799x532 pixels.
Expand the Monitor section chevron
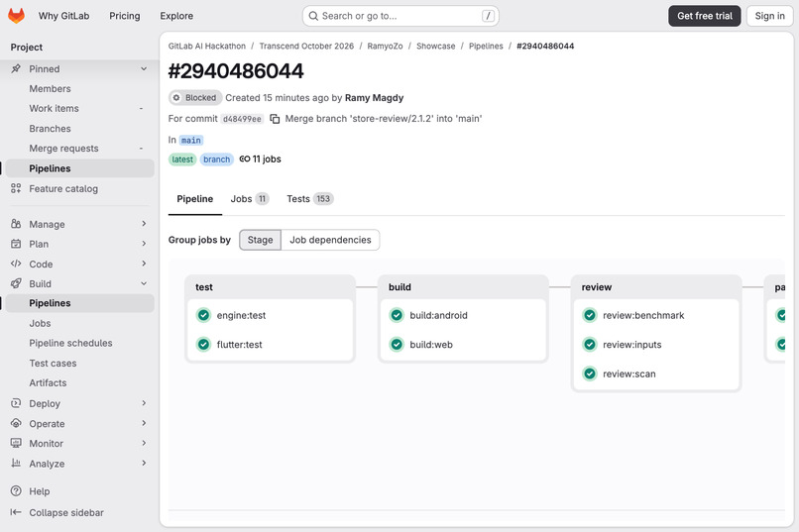[x=144, y=443]
